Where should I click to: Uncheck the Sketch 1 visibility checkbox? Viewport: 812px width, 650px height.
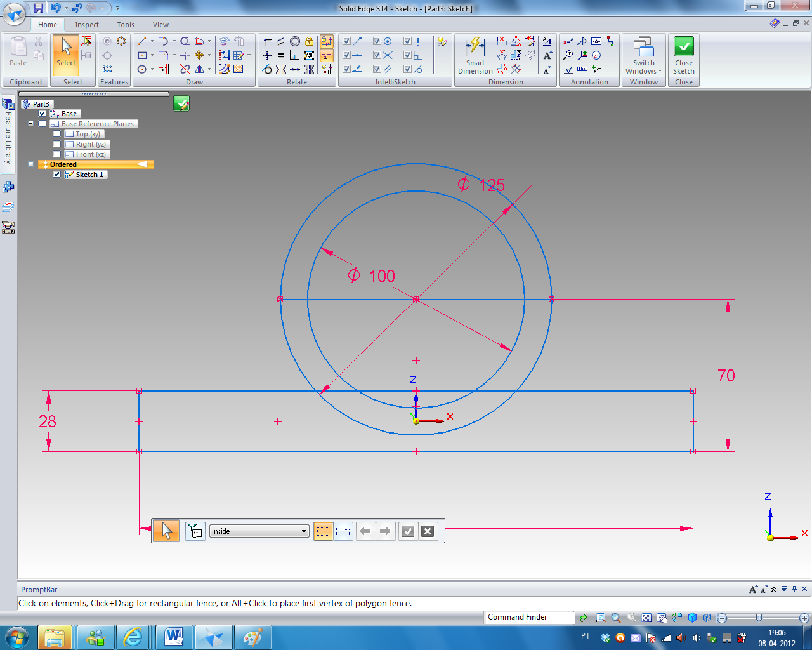[57, 175]
